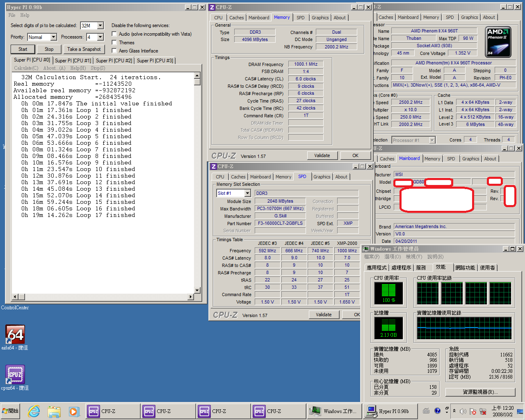
Task: Open Windows Media Player taskbar icon
Action: pos(73,411)
